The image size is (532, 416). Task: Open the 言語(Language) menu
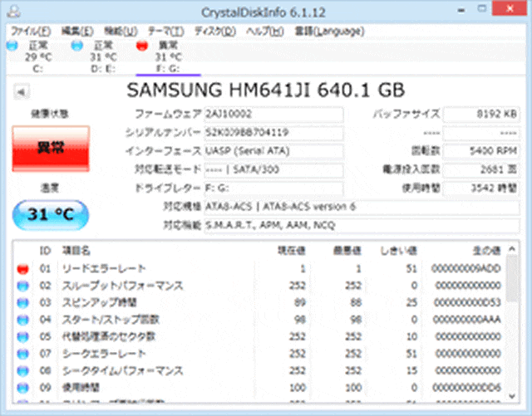tap(329, 32)
